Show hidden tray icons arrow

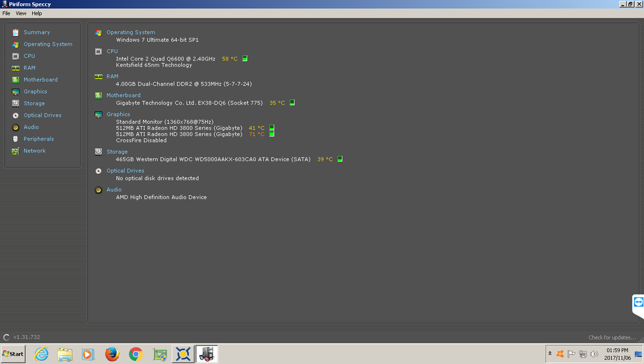550,354
